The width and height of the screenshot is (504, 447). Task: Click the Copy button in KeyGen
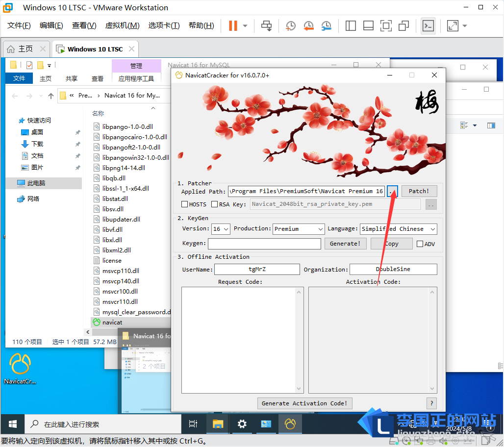click(x=392, y=244)
